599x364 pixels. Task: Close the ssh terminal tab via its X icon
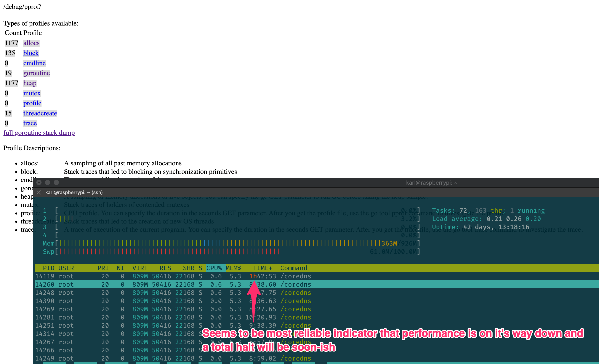(x=39, y=192)
